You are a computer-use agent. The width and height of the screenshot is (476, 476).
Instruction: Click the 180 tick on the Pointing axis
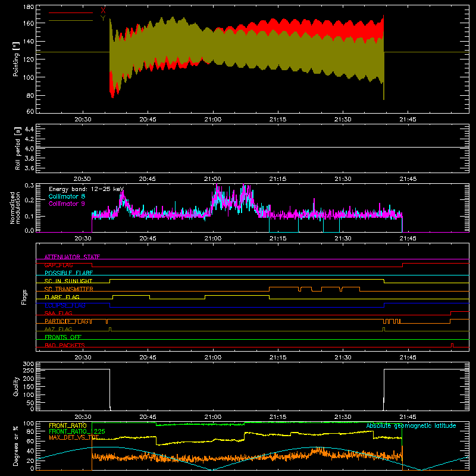[x=29, y=7]
